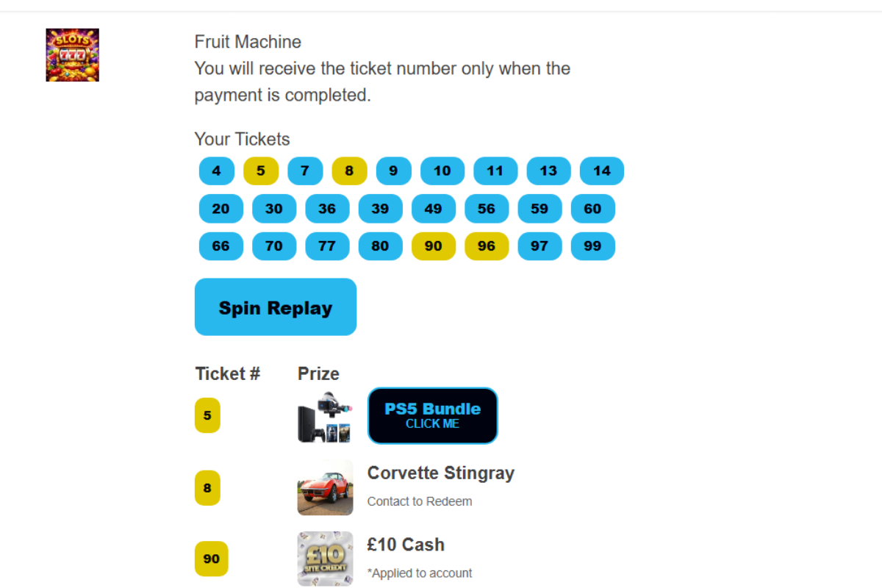The height and width of the screenshot is (588, 882).
Task: Click the Corvette Stingray prize title
Action: [440, 473]
